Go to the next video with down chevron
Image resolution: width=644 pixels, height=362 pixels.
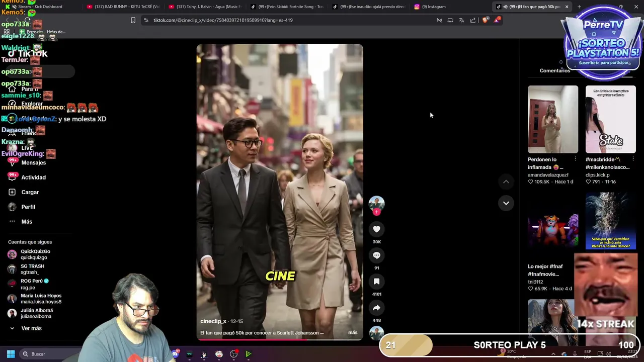pyautogui.click(x=506, y=203)
